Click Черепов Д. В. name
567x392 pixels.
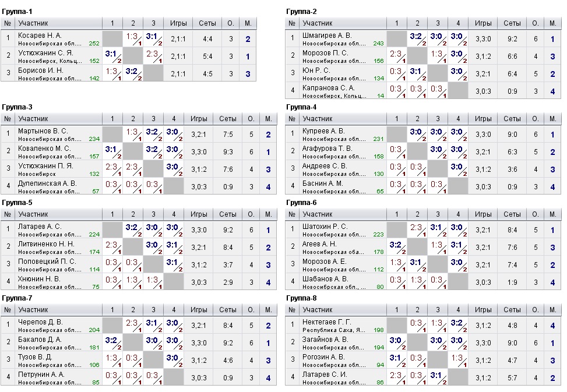40,322
